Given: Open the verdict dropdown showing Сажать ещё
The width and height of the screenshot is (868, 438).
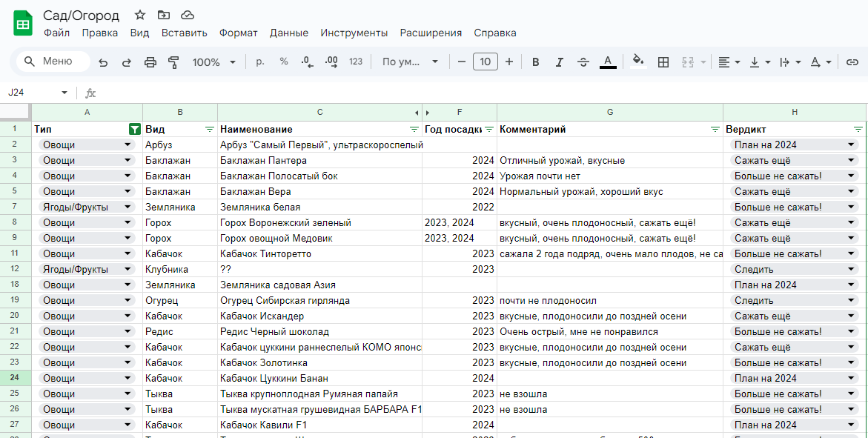Looking at the screenshot, I should 850,161.
